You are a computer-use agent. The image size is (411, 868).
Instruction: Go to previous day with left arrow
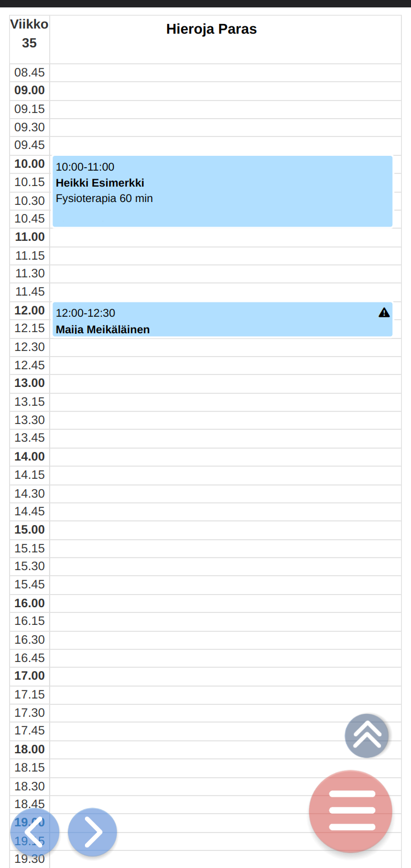point(34,833)
